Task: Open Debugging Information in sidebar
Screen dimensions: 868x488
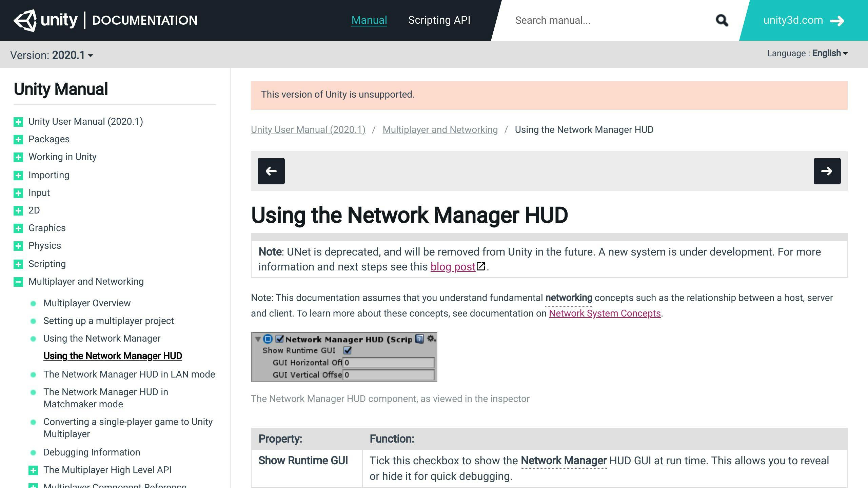Action: 92,452
